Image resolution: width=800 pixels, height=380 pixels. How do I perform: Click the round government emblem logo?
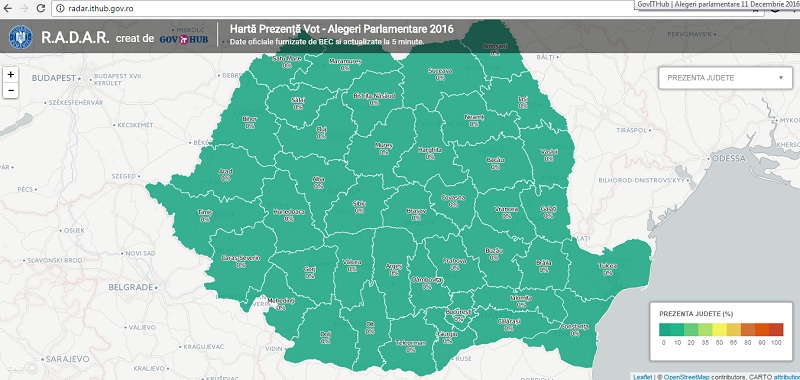21,37
